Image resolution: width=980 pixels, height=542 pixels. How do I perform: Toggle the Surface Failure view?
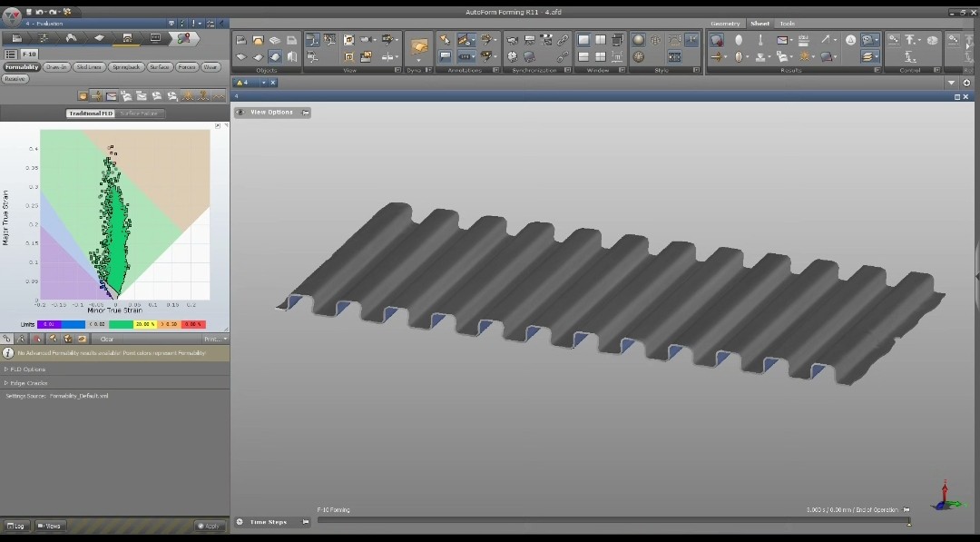[x=138, y=113]
